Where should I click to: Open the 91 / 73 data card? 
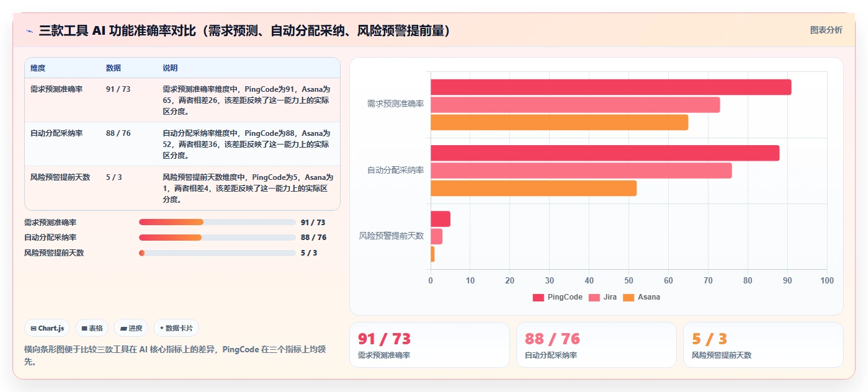429,345
